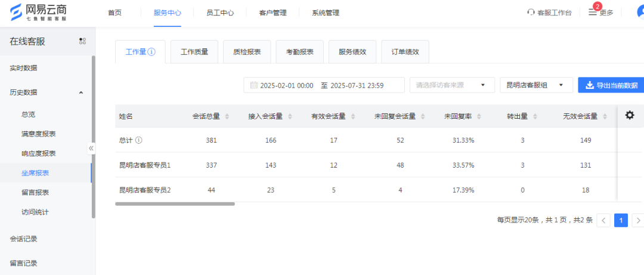Click the 网易云商 logo

(x=39, y=12)
